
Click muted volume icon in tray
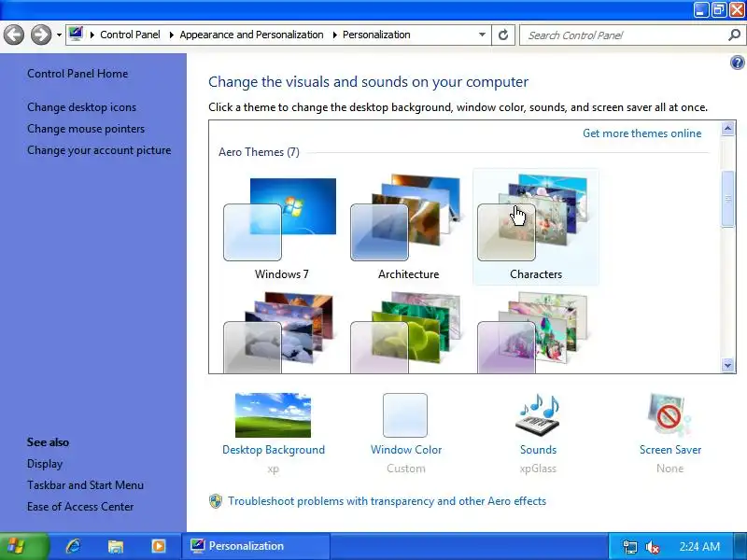click(x=652, y=547)
